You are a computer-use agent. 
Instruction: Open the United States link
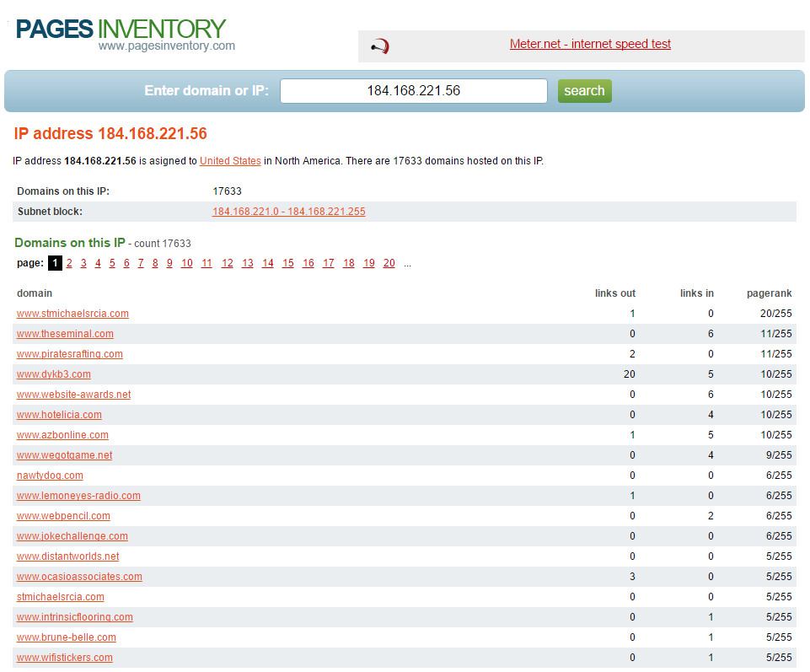(x=230, y=161)
